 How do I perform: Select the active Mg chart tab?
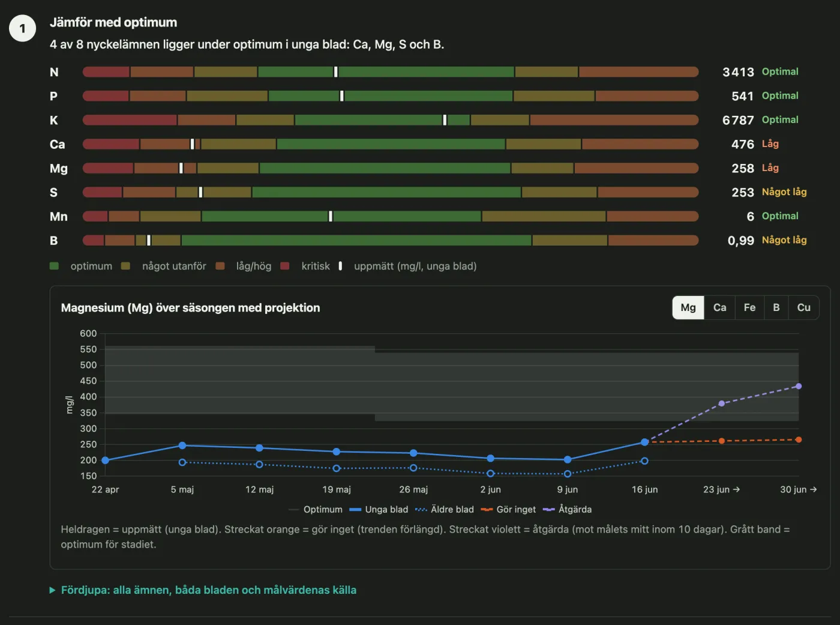pos(688,307)
